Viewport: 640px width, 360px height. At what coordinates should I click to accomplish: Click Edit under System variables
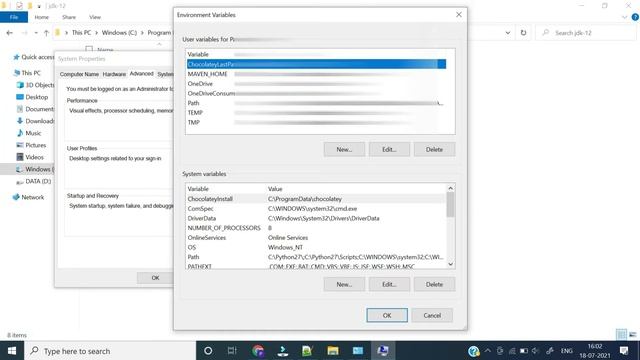389,284
